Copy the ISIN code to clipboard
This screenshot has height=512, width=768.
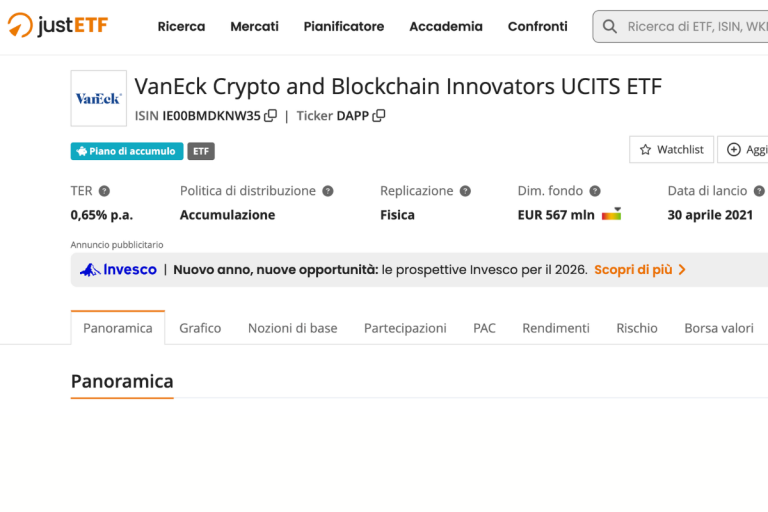[x=271, y=116]
